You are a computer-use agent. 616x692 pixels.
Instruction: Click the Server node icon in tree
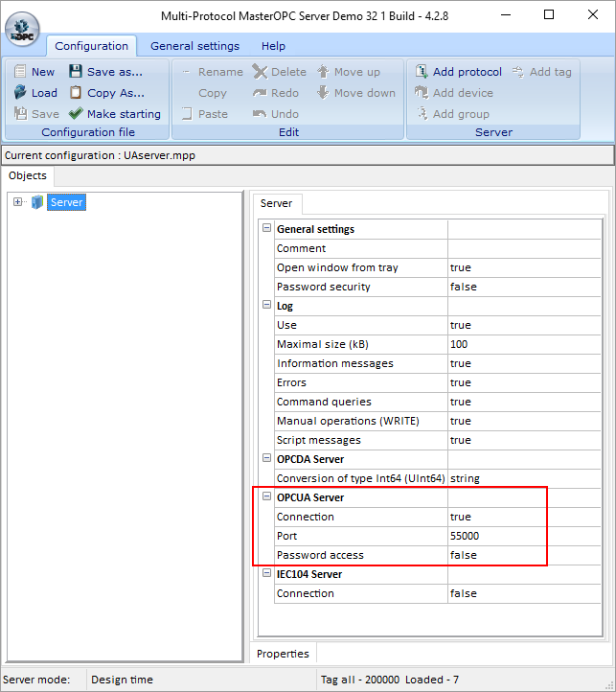37,202
